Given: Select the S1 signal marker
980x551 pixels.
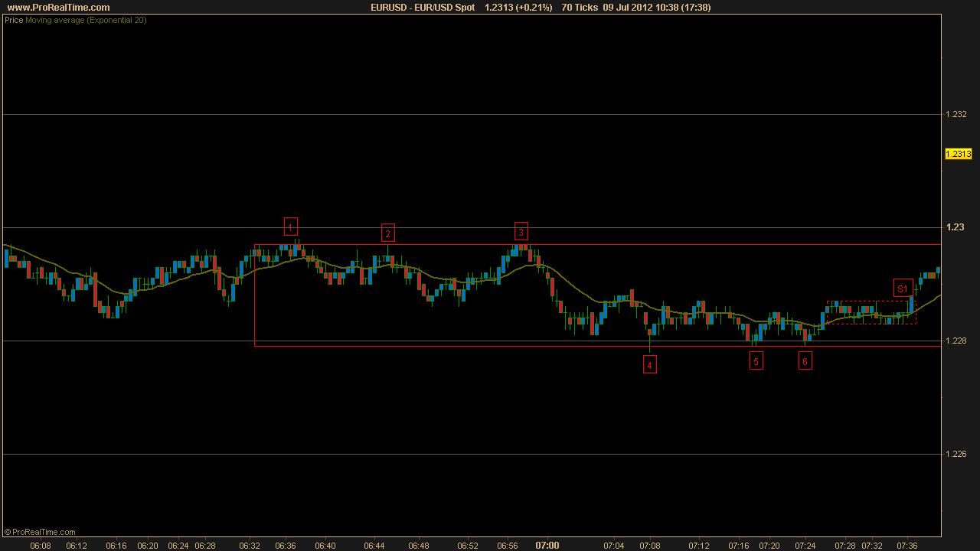Looking at the screenshot, I should tap(903, 289).
